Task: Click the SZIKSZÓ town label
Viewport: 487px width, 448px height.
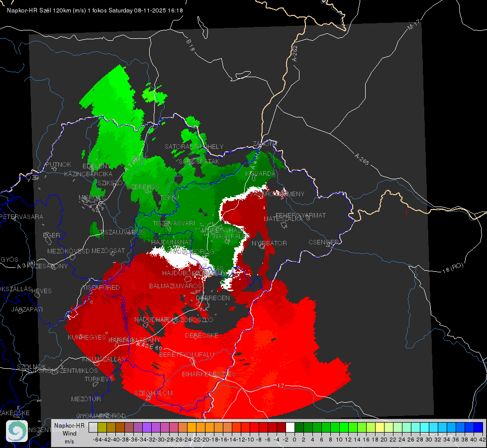Action: [x=110, y=183]
